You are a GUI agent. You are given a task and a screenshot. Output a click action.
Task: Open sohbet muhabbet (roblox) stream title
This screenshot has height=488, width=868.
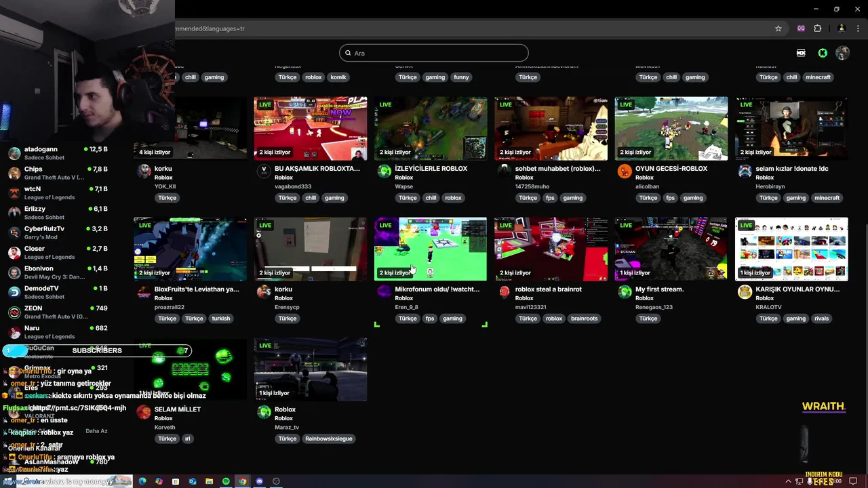pos(557,169)
